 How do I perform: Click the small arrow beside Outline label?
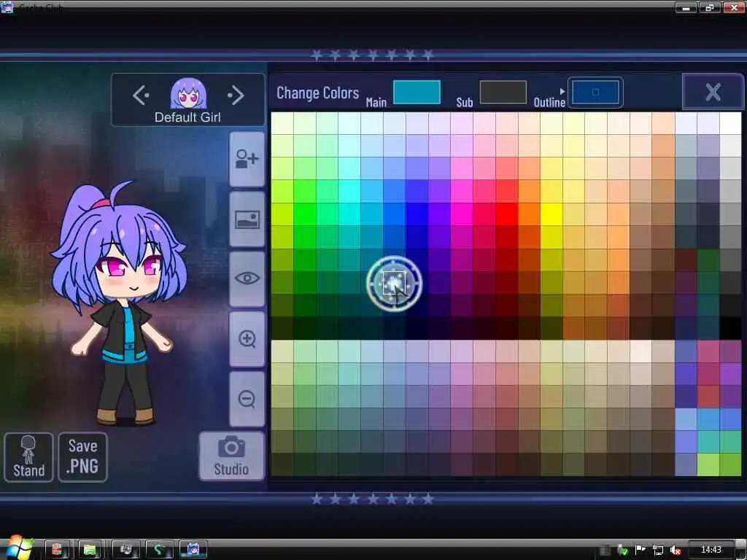(x=562, y=91)
